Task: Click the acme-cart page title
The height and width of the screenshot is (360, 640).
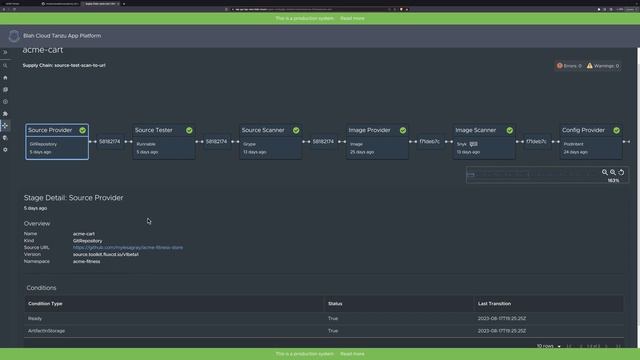Action: (x=43, y=50)
